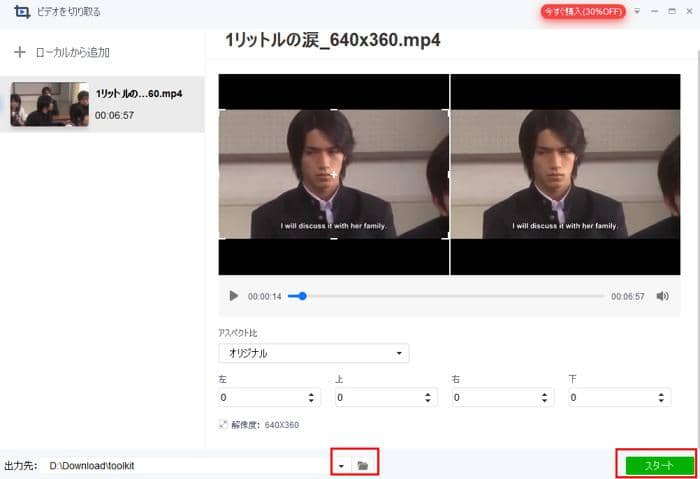Click the 左 field stepper arrows
Viewport: 700px width, 479px height.
[311, 397]
